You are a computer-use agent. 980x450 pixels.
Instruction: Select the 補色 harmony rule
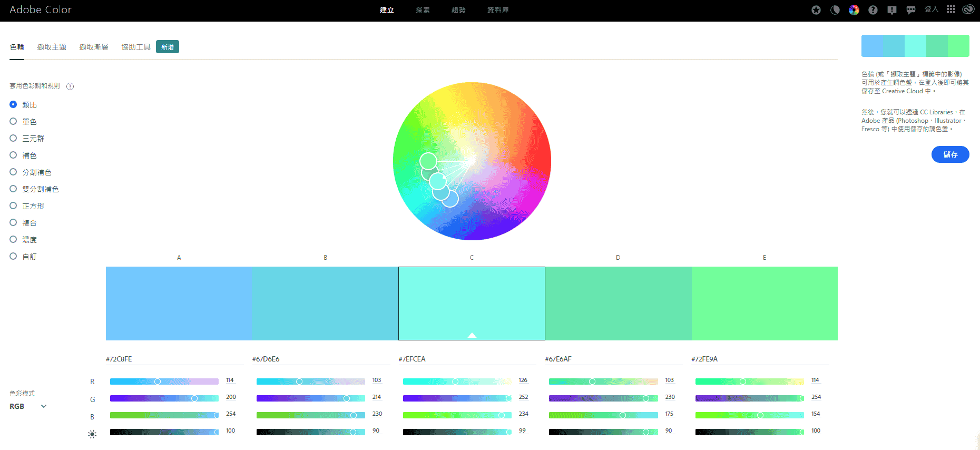[23, 155]
